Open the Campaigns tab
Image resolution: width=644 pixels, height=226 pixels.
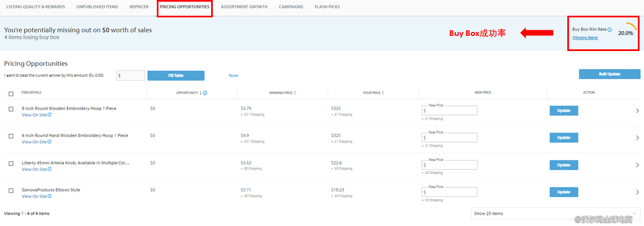click(x=291, y=7)
